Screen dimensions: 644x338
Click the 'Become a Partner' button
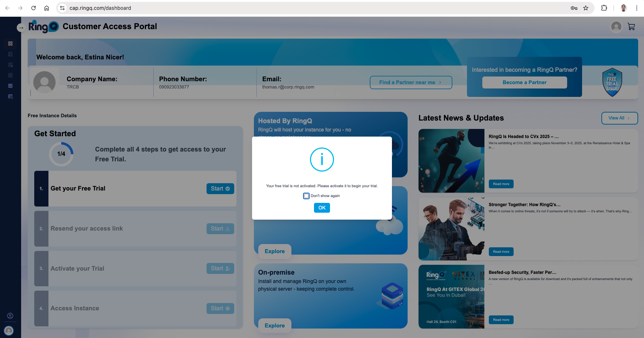525,82
